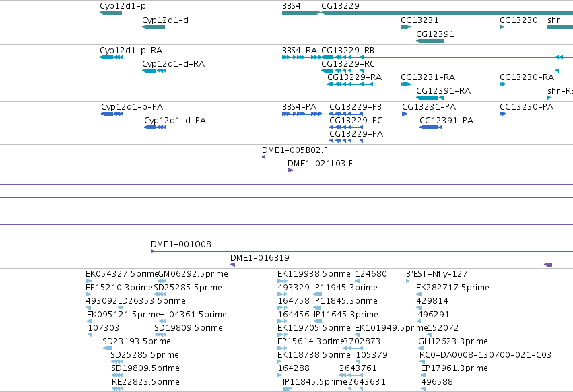Open transcript Cyp12d1-d-RA
Viewport: 573px width, 392px height.
(x=154, y=71)
